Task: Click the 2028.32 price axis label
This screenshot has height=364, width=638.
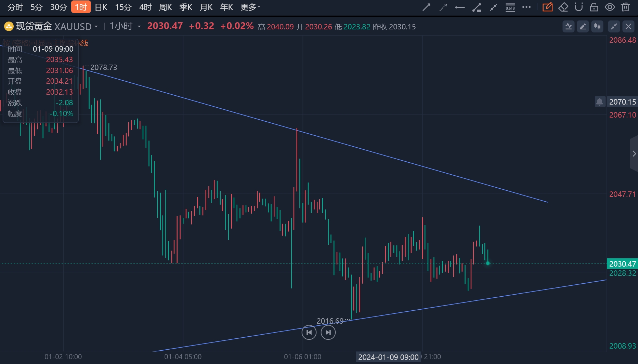Action: pos(623,273)
